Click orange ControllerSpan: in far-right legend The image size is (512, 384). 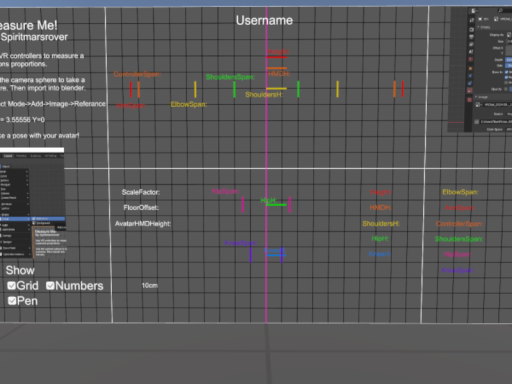pos(459,224)
